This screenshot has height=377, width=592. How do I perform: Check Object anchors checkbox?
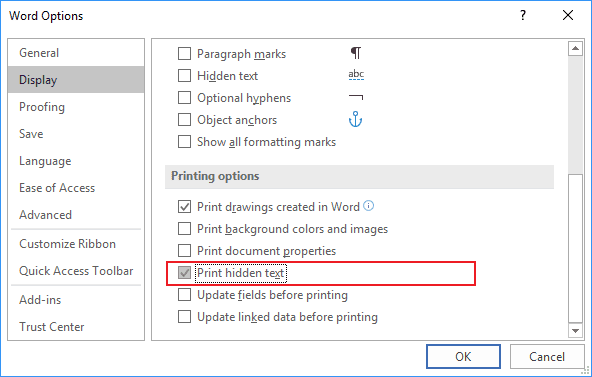point(184,120)
